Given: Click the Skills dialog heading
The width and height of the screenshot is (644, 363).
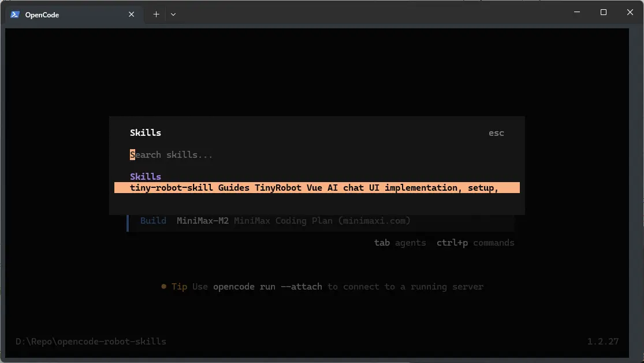Looking at the screenshot, I should point(145,132).
